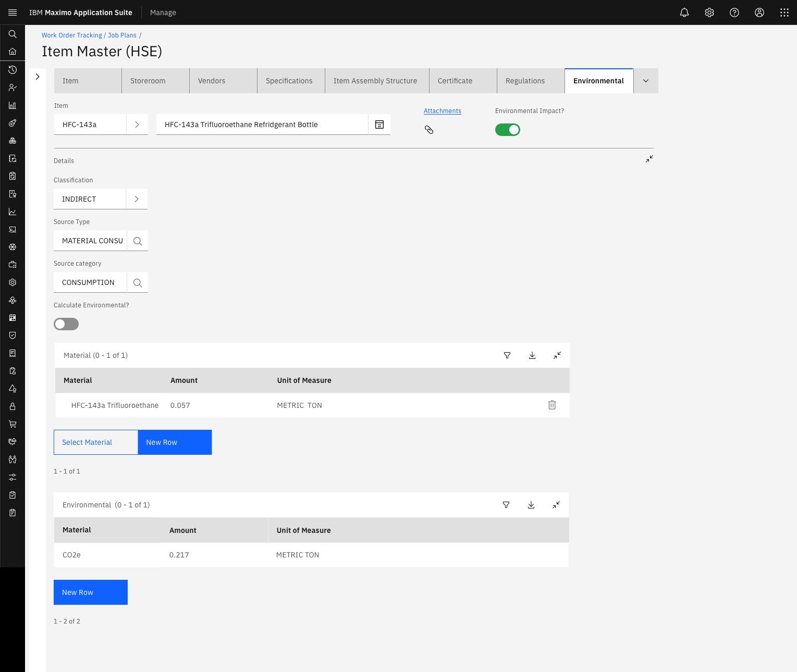This screenshot has width=797, height=672.
Task: Click the paperclip attachments icon
Action: pyautogui.click(x=429, y=130)
